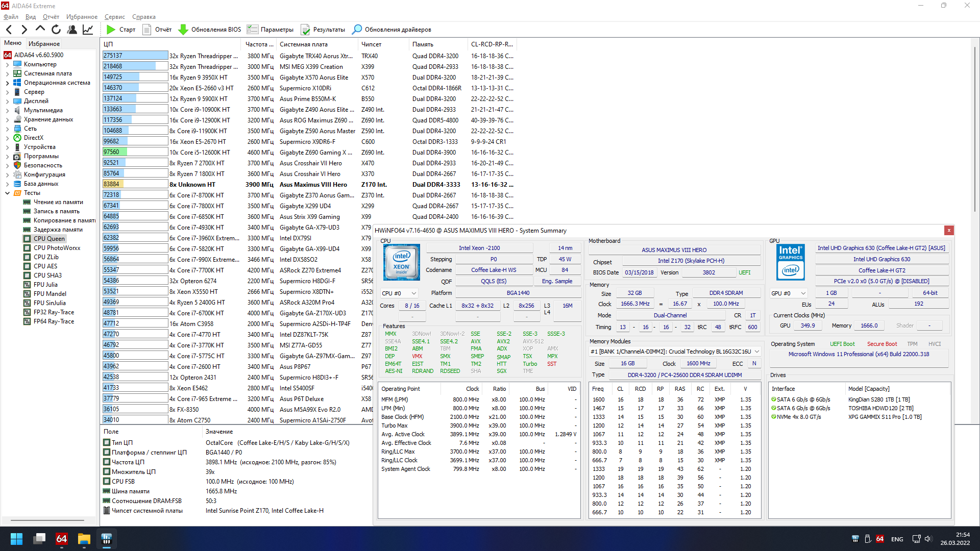
Task: Click the navigate back arrow icon
Action: (9, 30)
